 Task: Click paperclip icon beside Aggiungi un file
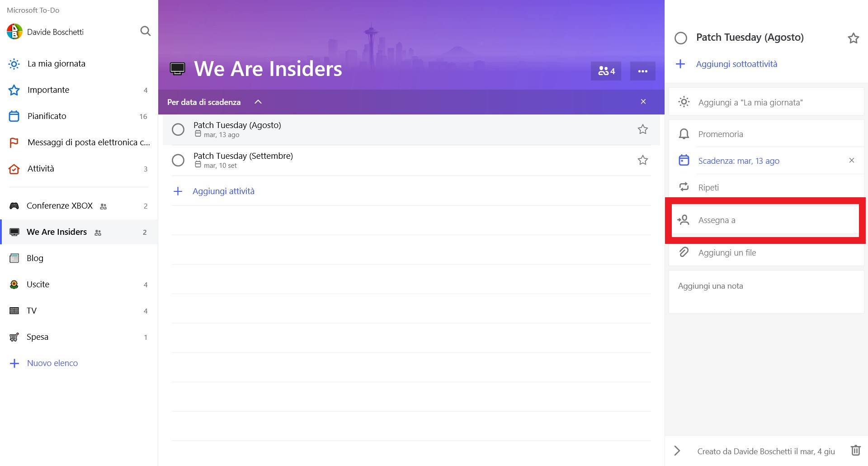point(684,252)
